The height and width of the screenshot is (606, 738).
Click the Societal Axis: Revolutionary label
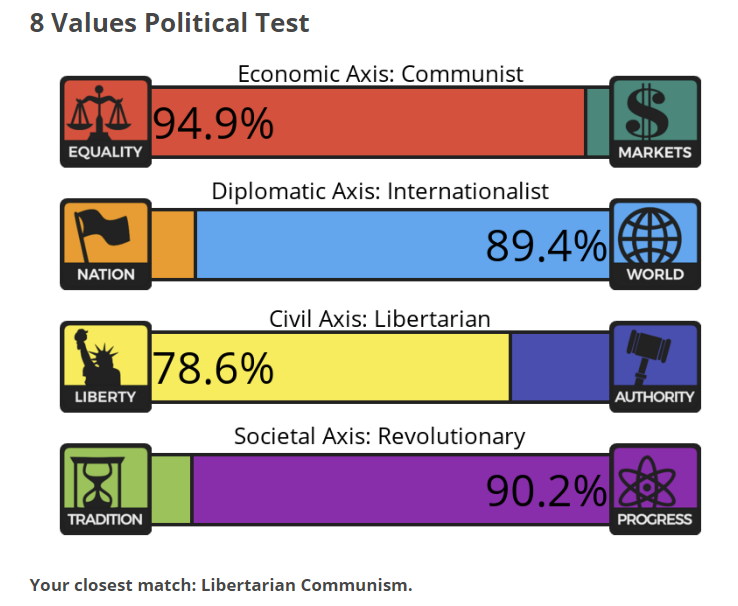(x=379, y=436)
